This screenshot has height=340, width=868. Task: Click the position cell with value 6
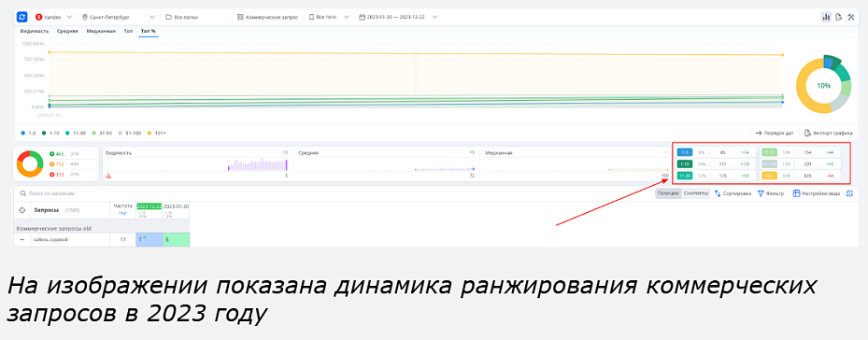176,240
